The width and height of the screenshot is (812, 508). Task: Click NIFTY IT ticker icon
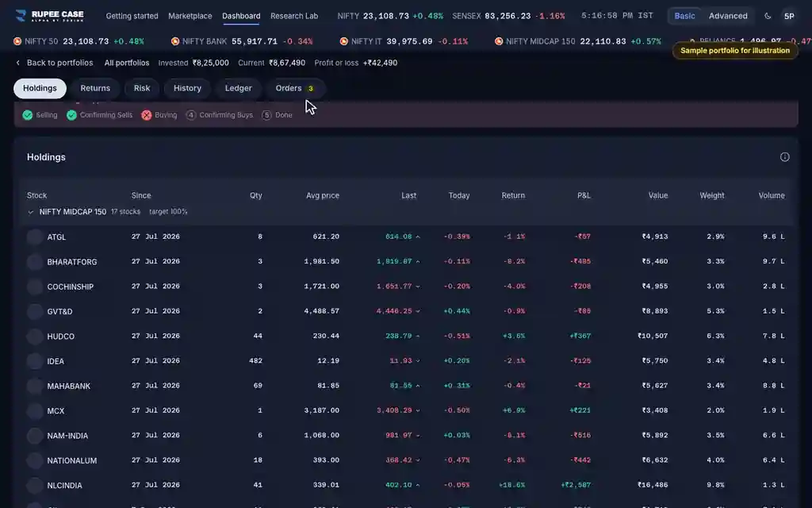[344, 41]
